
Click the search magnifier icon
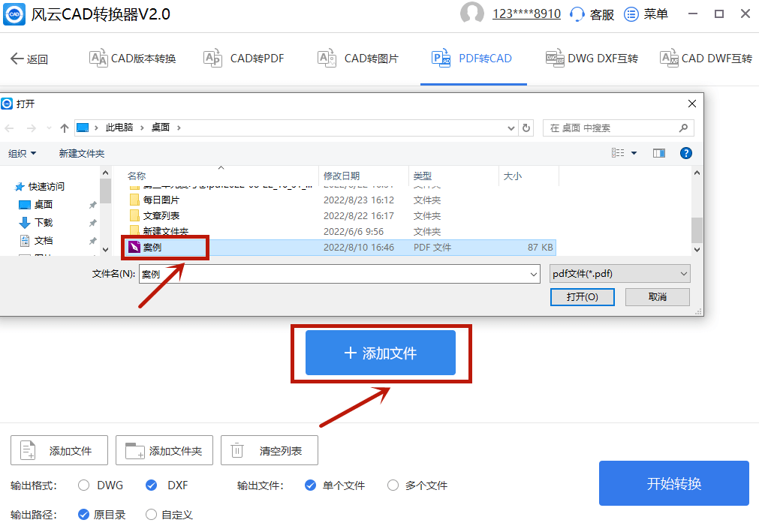coord(683,128)
